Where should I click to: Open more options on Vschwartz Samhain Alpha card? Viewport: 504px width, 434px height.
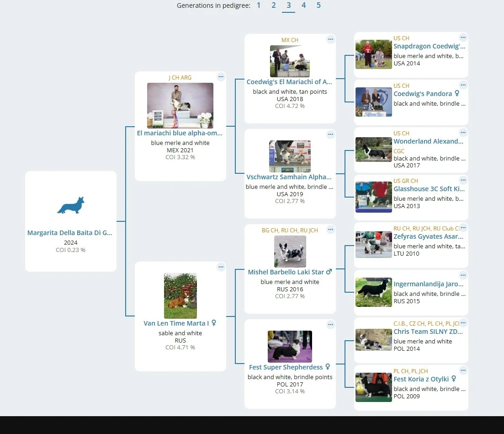[x=330, y=134]
